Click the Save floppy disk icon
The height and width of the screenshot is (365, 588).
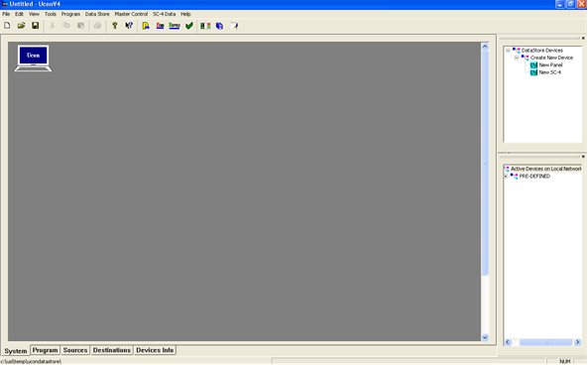(x=36, y=26)
